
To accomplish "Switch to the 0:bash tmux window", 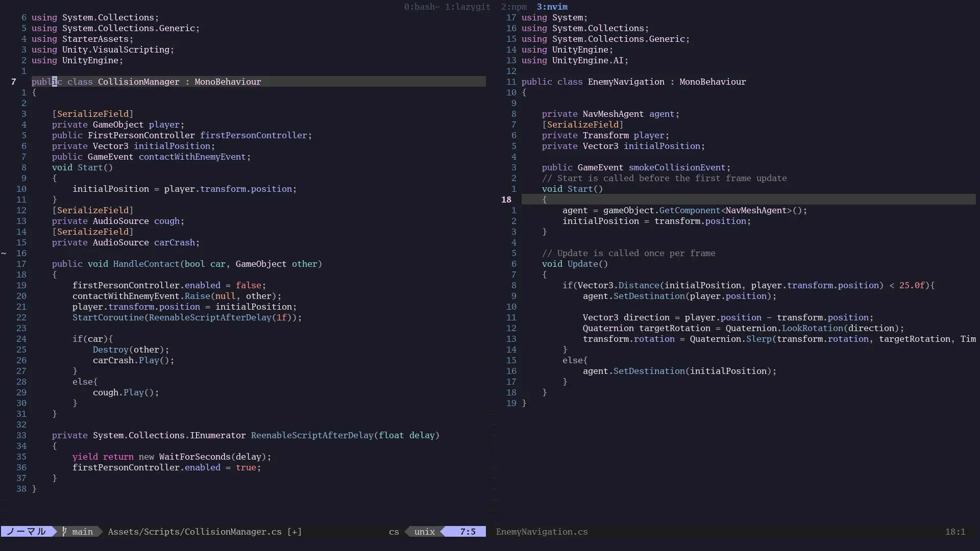I will (x=421, y=7).
